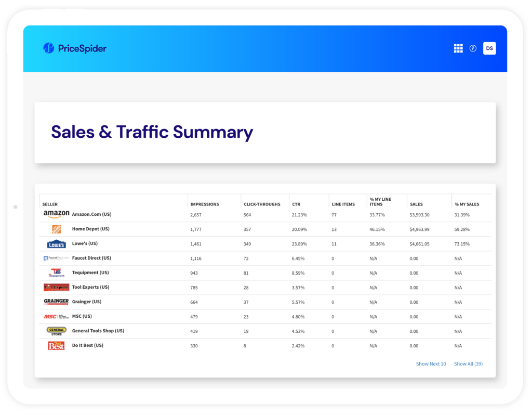532x416 pixels.
Task: Click Amazon's 31.39% my sales value
Action: coord(462,215)
